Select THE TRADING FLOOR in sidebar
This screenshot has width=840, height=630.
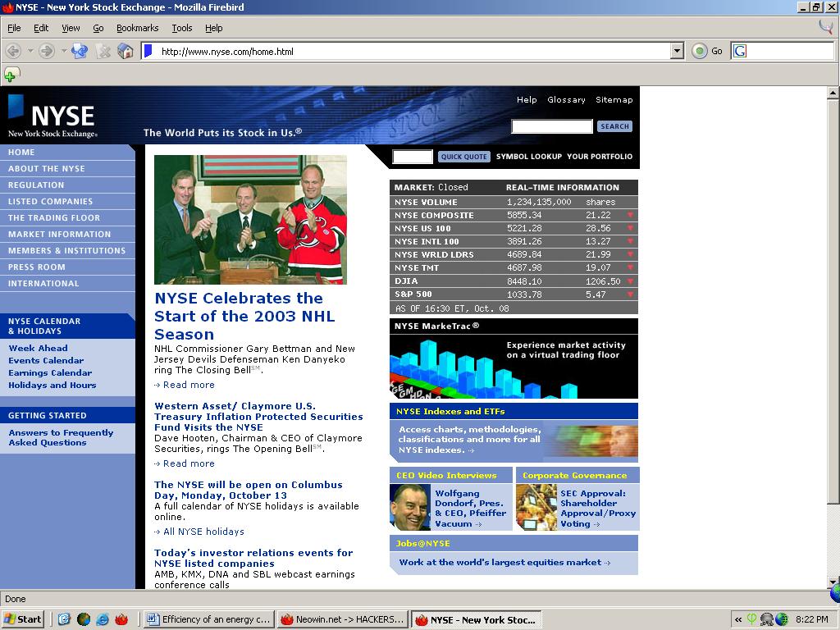pos(67,218)
